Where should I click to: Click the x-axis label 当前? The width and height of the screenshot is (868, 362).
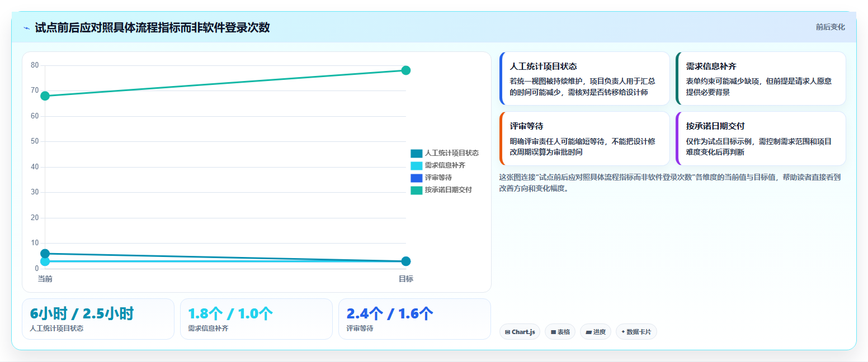(45, 279)
